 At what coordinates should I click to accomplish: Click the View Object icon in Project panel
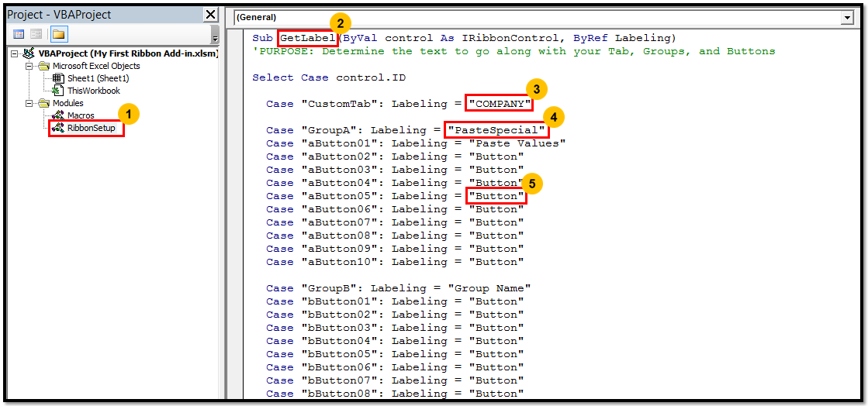[x=36, y=35]
